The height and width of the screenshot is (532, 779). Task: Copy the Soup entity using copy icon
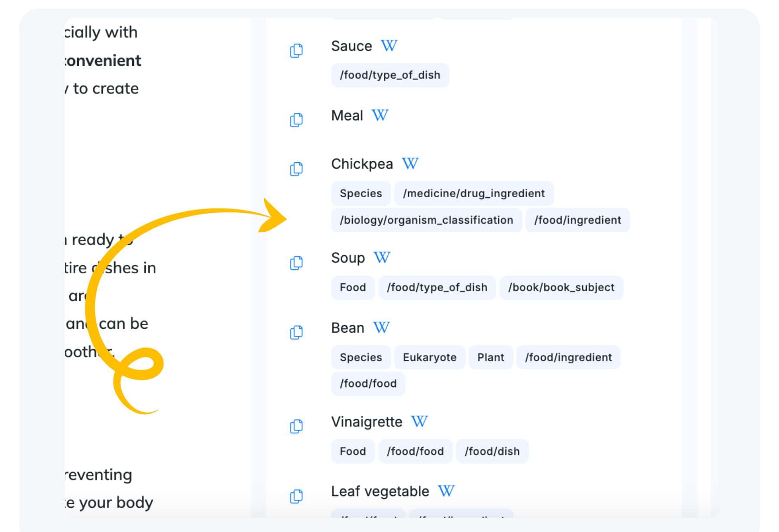coord(296,263)
